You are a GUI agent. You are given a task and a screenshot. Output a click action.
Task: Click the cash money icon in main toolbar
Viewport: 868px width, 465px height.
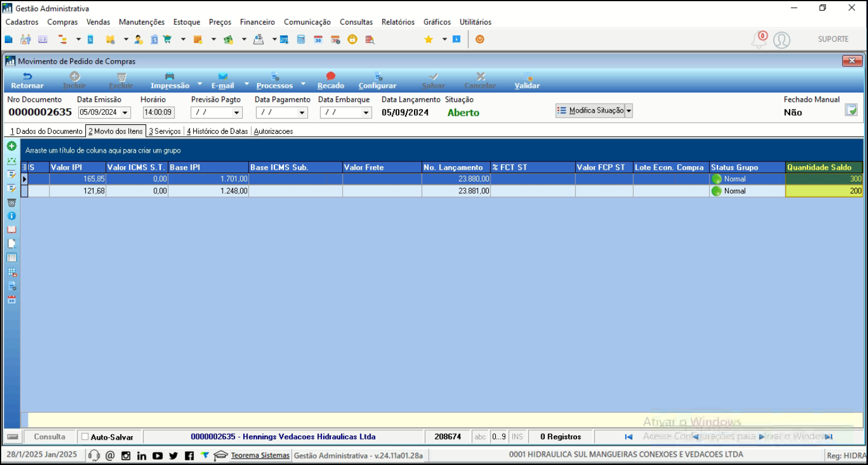228,39
